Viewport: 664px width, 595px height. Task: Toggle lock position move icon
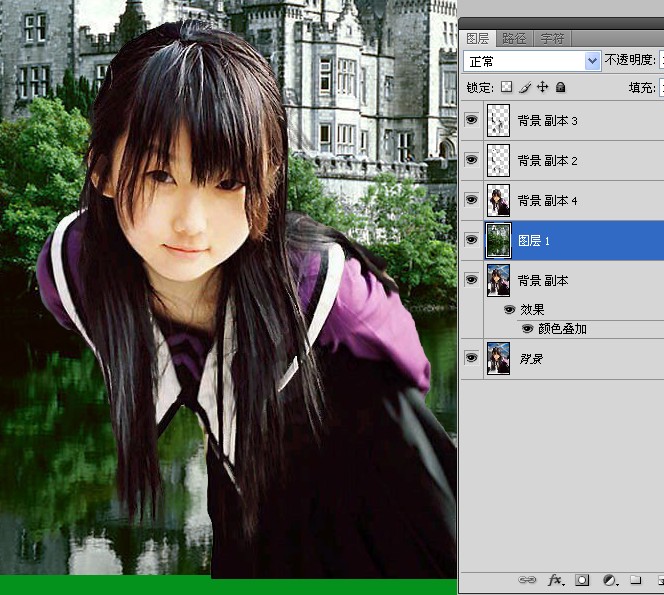pos(542,87)
